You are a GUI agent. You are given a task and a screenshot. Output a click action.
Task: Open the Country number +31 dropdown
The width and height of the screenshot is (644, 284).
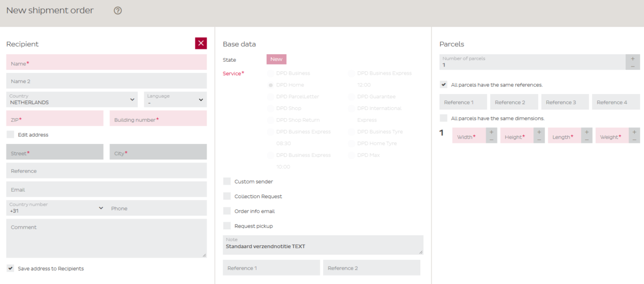click(x=56, y=208)
